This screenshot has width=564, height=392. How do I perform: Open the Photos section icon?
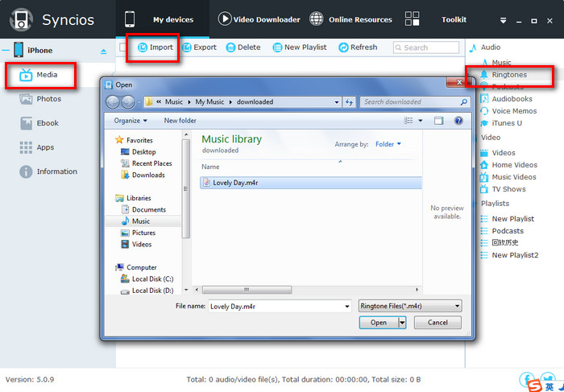coord(26,99)
